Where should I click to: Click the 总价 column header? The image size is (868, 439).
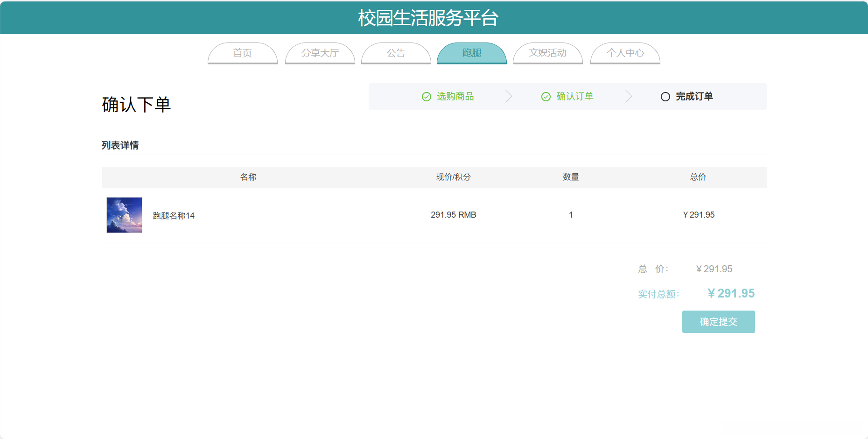pos(698,177)
